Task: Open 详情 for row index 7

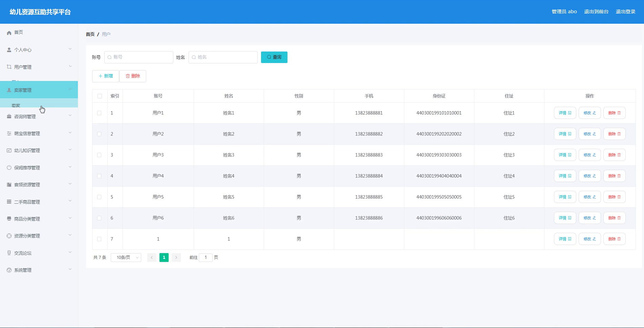Action: (565, 239)
